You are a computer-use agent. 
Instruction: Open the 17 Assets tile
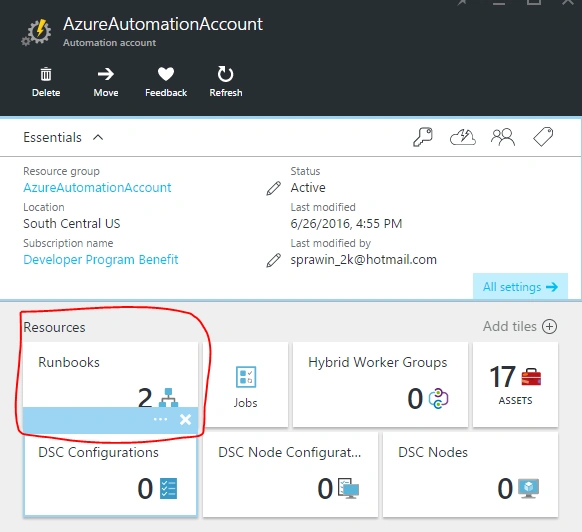(515, 385)
